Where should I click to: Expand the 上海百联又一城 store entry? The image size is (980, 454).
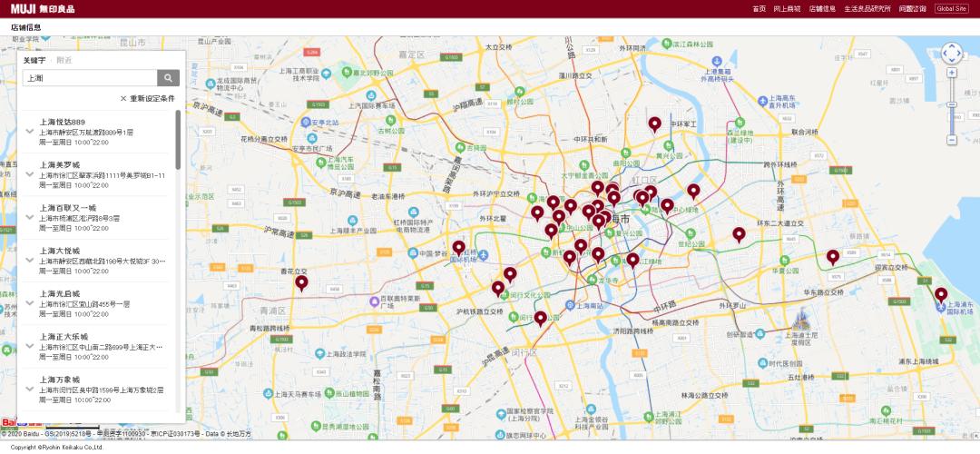[x=29, y=218]
